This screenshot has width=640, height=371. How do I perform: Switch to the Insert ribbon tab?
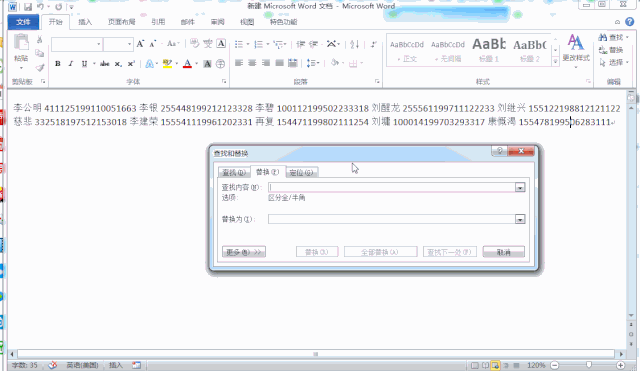tap(85, 22)
